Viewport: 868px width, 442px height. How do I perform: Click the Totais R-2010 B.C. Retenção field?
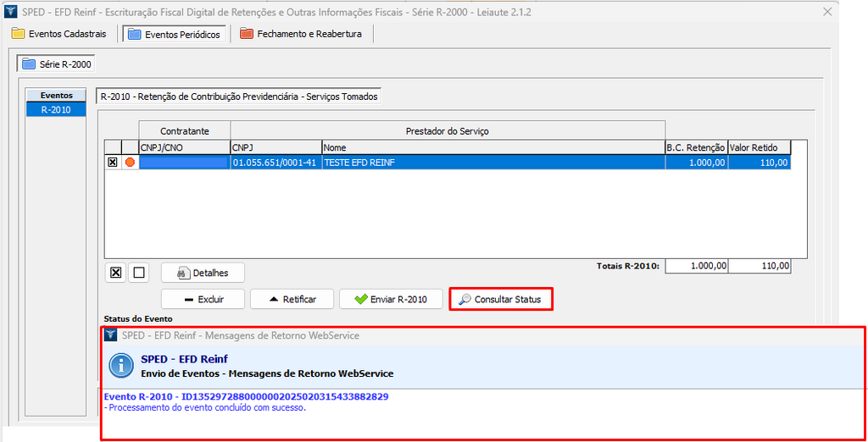click(697, 266)
